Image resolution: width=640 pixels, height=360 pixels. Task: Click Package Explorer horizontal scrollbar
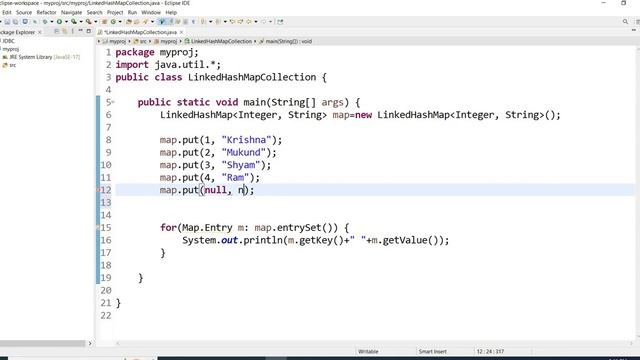(42, 343)
